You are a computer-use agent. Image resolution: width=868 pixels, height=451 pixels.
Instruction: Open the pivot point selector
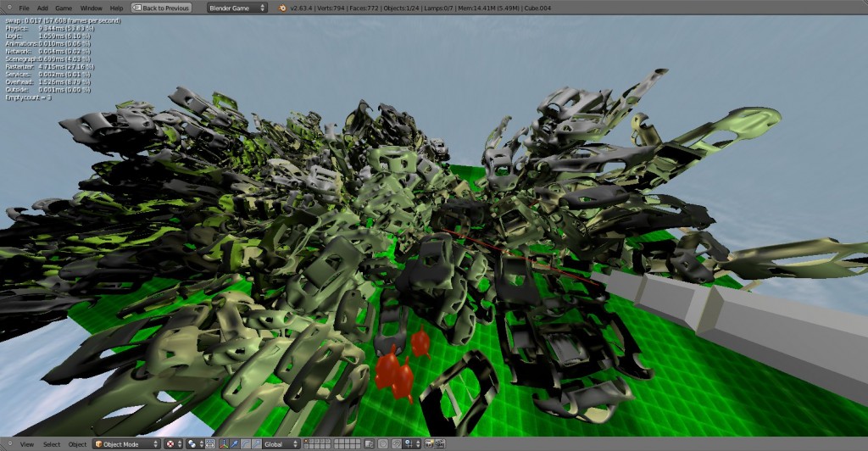196,444
